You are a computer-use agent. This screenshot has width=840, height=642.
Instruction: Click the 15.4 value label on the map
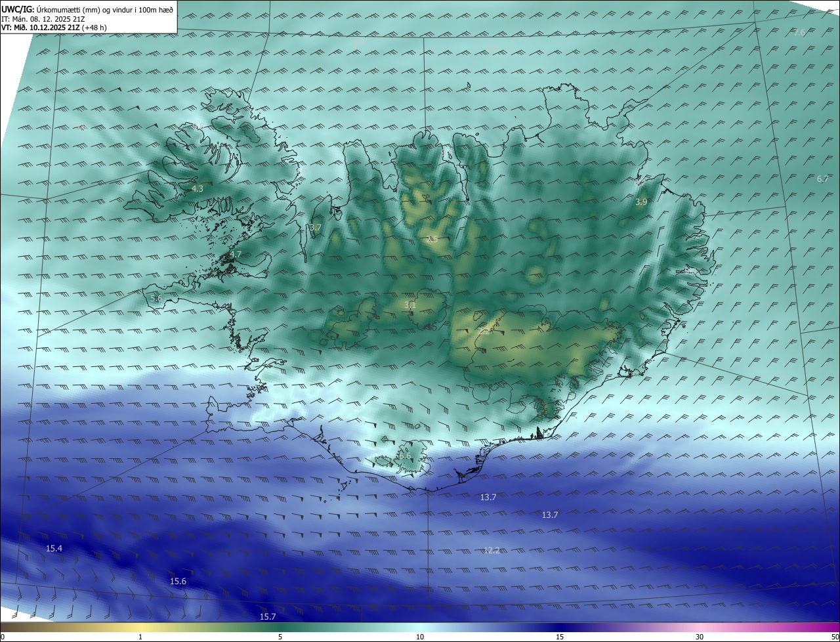(x=54, y=548)
